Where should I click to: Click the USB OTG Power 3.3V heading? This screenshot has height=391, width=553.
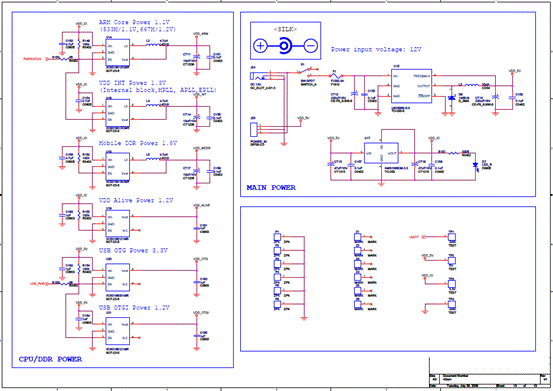(x=133, y=250)
